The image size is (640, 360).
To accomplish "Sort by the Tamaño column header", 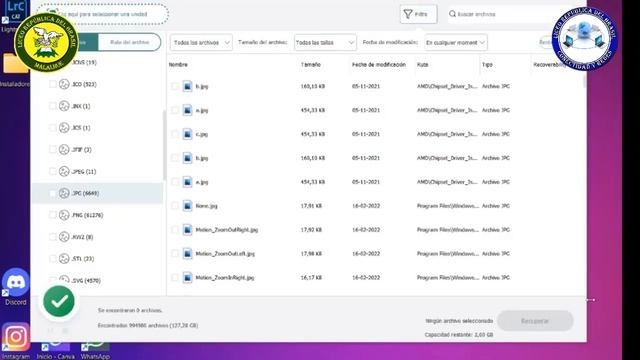I will (311, 64).
